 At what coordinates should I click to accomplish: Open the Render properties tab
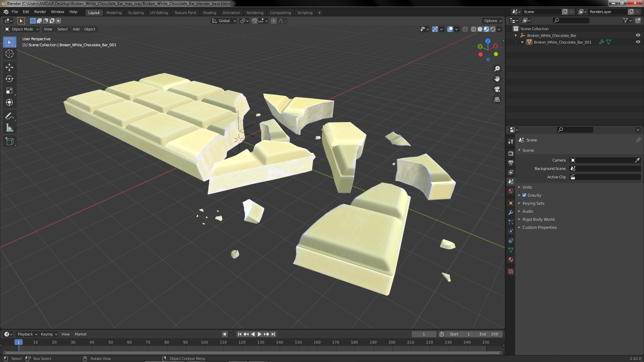pyautogui.click(x=511, y=153)
